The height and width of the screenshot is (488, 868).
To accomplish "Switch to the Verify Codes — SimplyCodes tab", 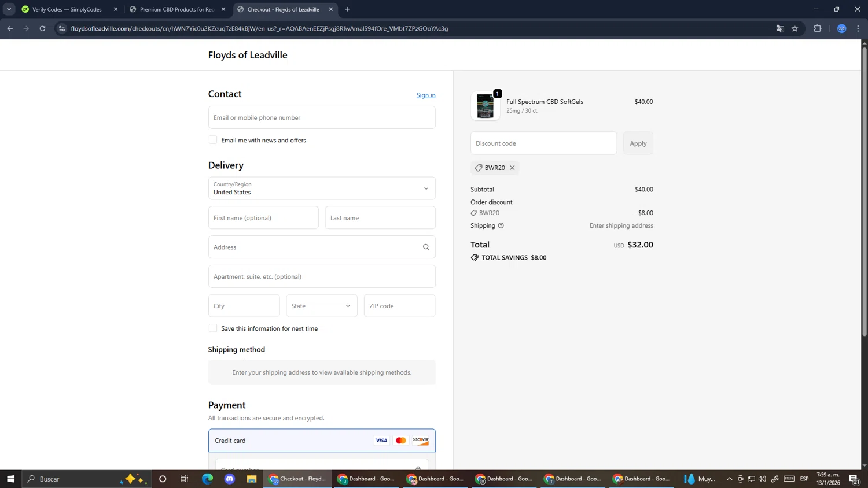I will pos(67,9).
